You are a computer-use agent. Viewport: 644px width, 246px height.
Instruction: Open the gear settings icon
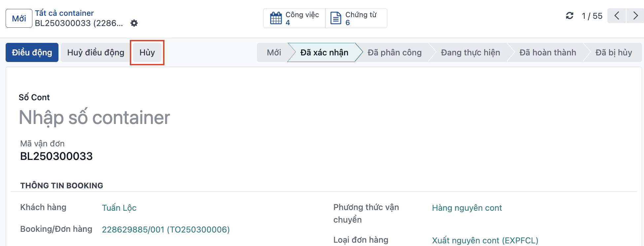pos(134,23)
